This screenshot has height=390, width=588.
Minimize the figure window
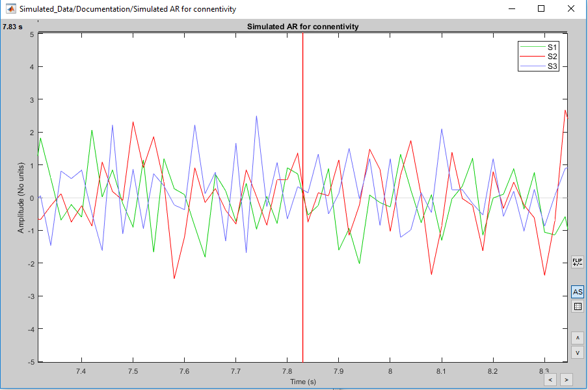click(x=511, y=9)
